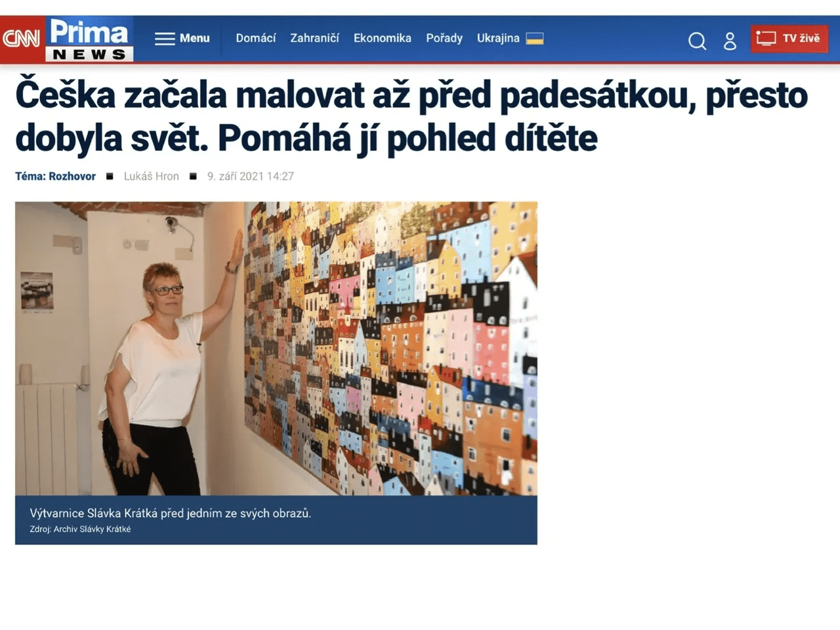Screen dimensions: 840x630
Task: Click the Menu label text
Action: pyautogui.click(x=195, y=38)
